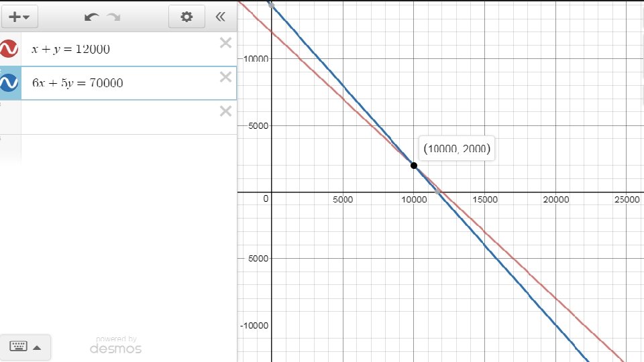Open the on-screen keyboard
This screenshot has width=644, height=362.
(x=25, y=347)
